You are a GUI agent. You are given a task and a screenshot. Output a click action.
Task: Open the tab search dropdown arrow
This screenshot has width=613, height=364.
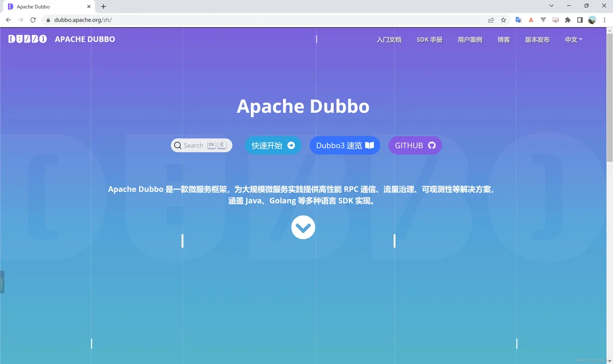coord(552,6)
